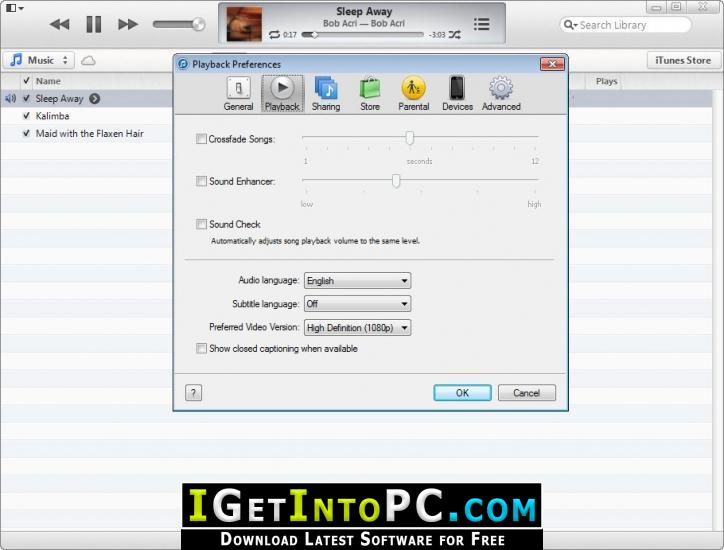The image size is (724, 550).
Task: Toggle the repeat icon
Action: (x=274, y=35)
